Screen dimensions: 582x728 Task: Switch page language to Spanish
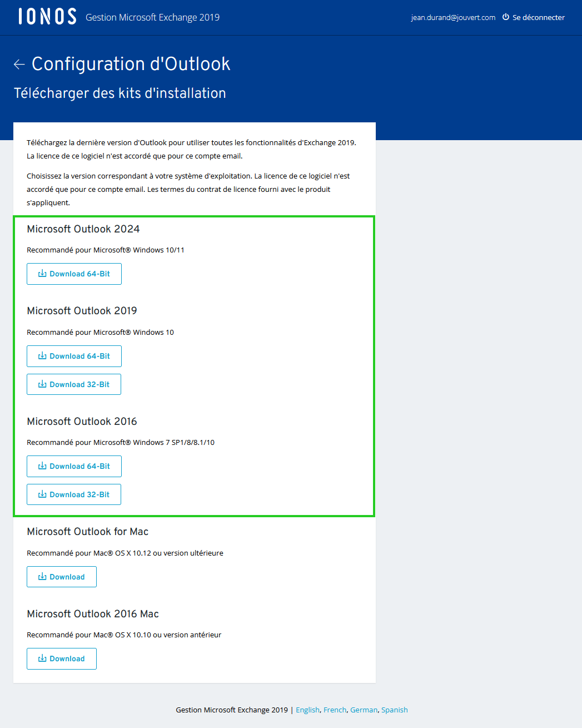[394, 710]
